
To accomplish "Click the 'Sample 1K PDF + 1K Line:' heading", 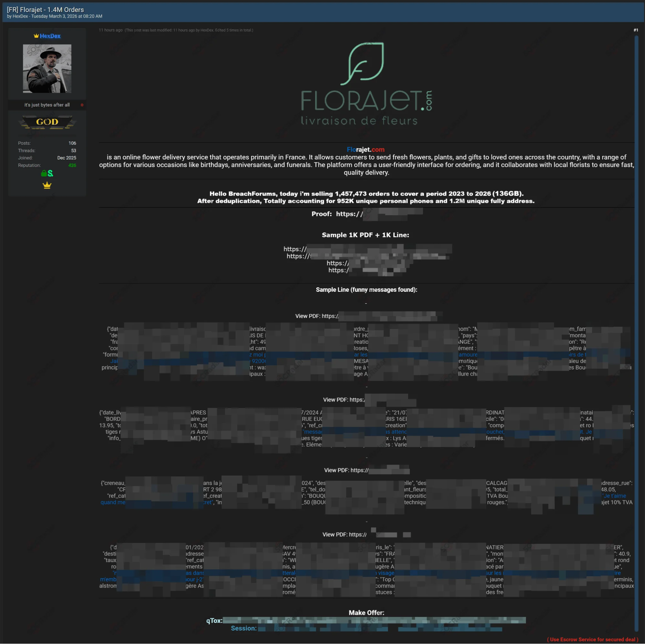I will coord(365,235).
